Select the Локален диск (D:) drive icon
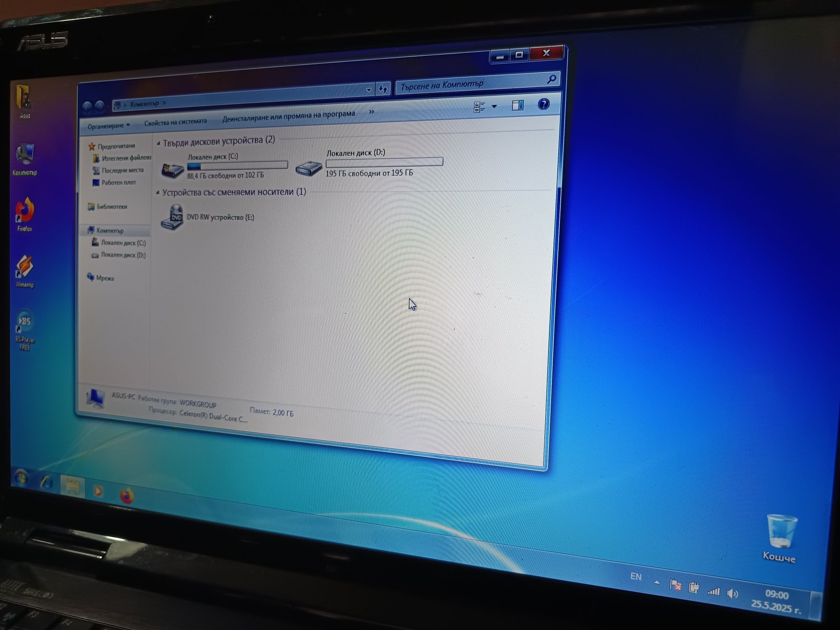 coord(308,168)
